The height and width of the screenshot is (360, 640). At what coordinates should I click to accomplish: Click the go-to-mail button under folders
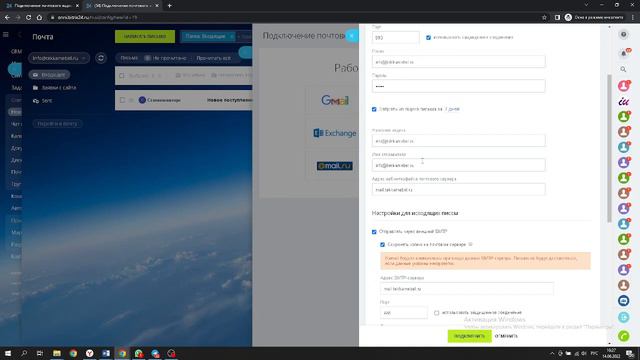[x=57, y=123]
